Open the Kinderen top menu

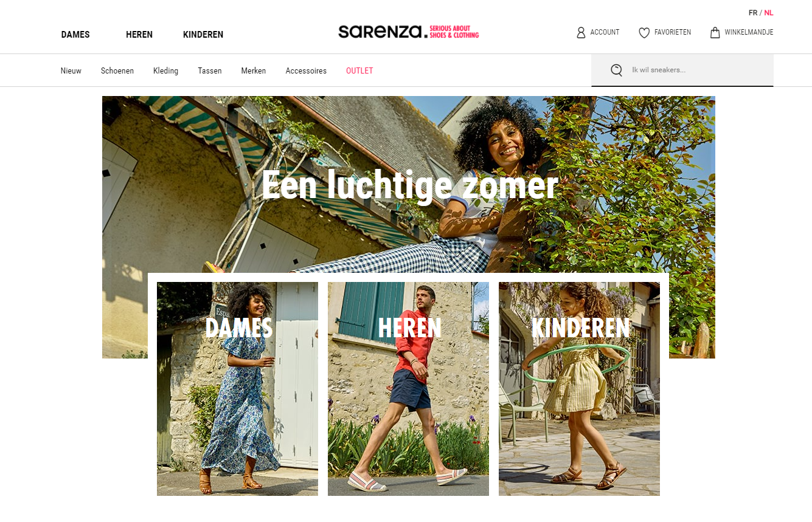203,35
